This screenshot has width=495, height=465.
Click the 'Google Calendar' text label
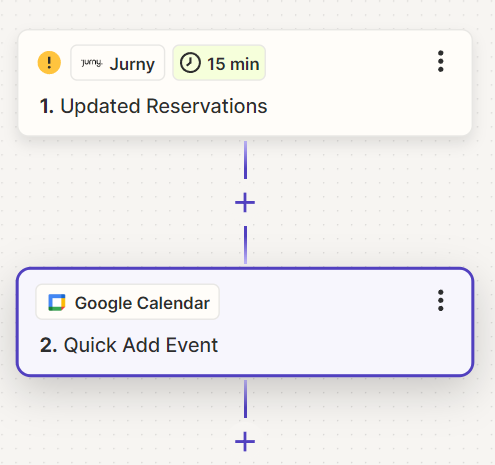[142, 303]
